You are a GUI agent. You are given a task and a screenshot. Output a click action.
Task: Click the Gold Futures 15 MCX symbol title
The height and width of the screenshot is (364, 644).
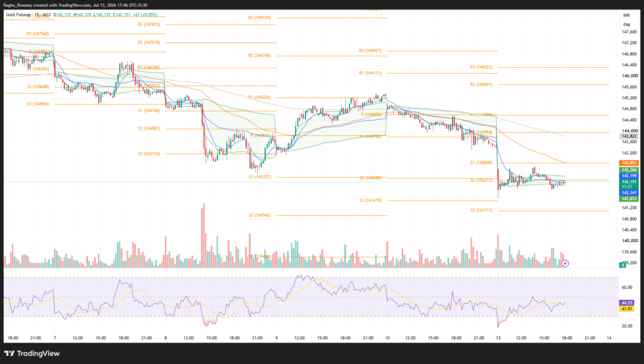click(x=28, y=14)
